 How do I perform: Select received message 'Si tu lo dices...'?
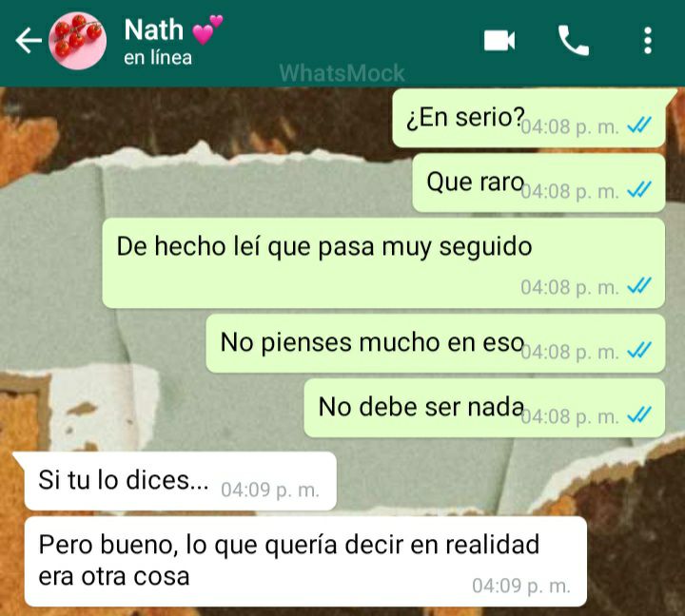(181, 481)
